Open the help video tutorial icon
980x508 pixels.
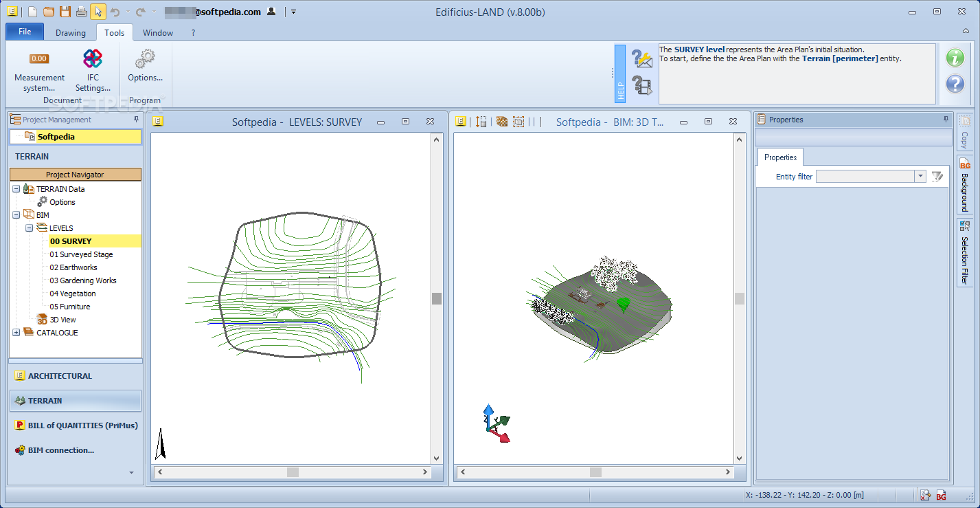642,85
